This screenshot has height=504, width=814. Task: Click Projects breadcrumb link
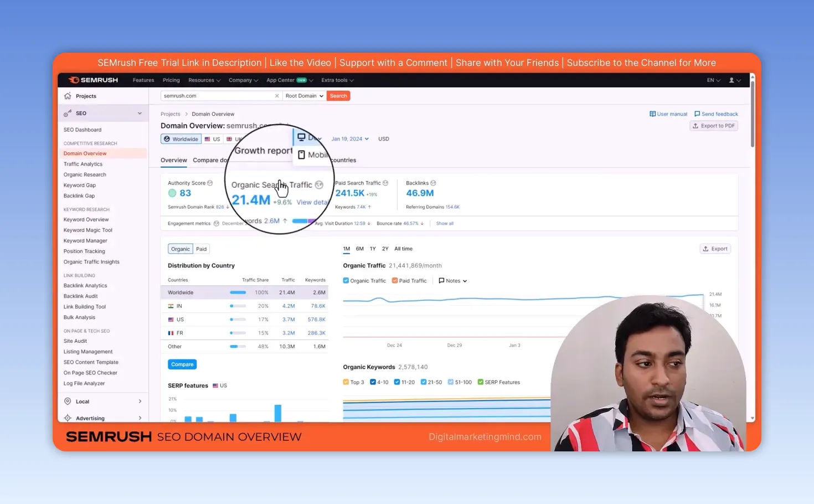(170, 114)
